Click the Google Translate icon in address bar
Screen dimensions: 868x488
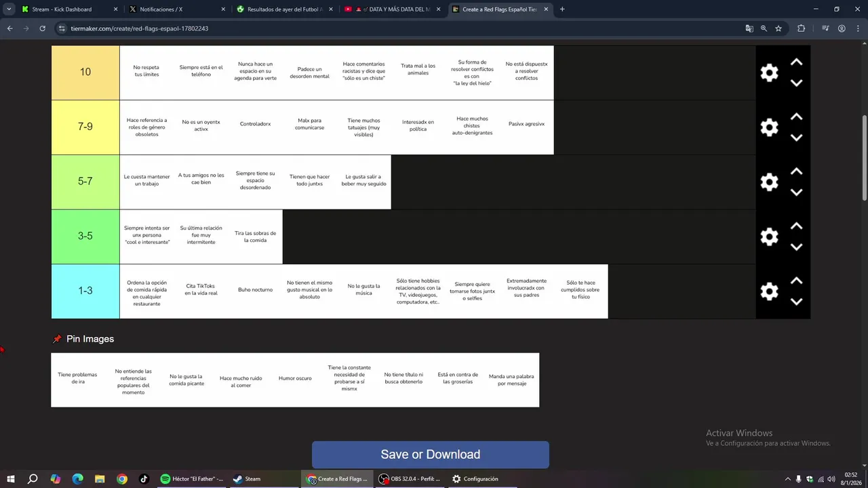coord(749,28)
